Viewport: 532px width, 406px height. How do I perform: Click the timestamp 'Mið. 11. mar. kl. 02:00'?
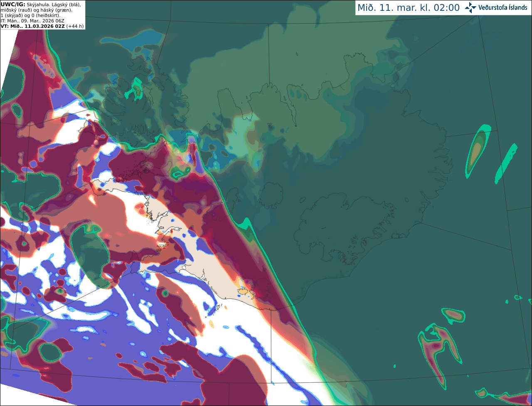tap(409, 8)
